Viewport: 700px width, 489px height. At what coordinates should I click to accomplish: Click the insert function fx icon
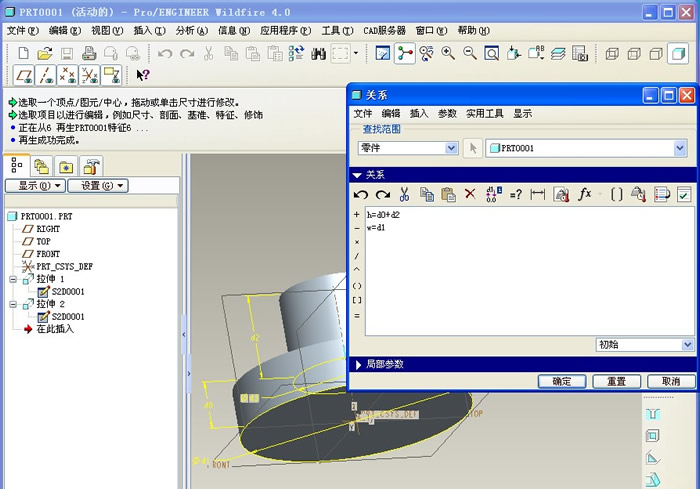click(586, 194)
